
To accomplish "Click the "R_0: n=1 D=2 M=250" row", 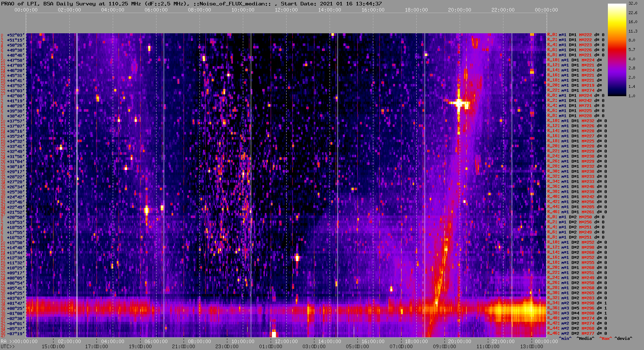I will click(576, 217).
